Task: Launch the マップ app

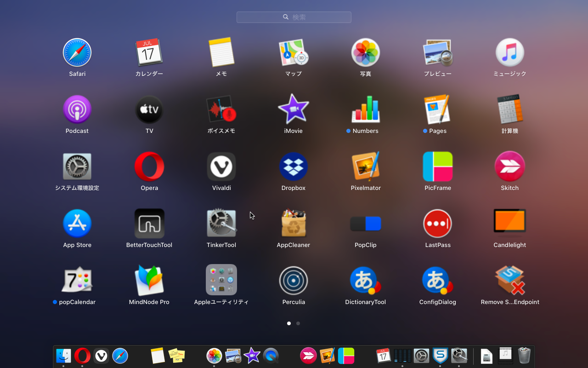Action: click(294, 52)
